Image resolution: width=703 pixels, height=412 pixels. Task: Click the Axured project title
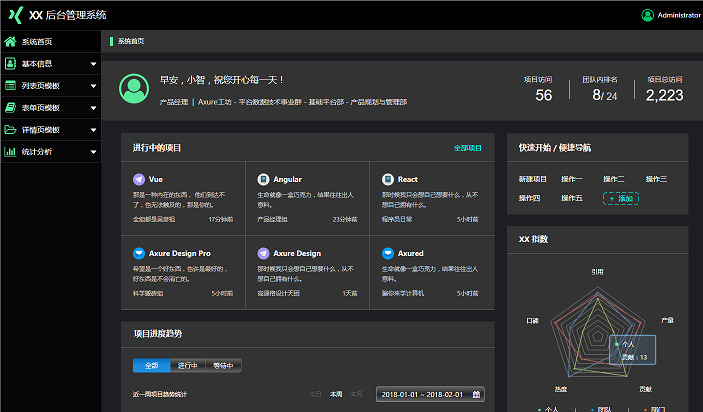coord(411,254)
